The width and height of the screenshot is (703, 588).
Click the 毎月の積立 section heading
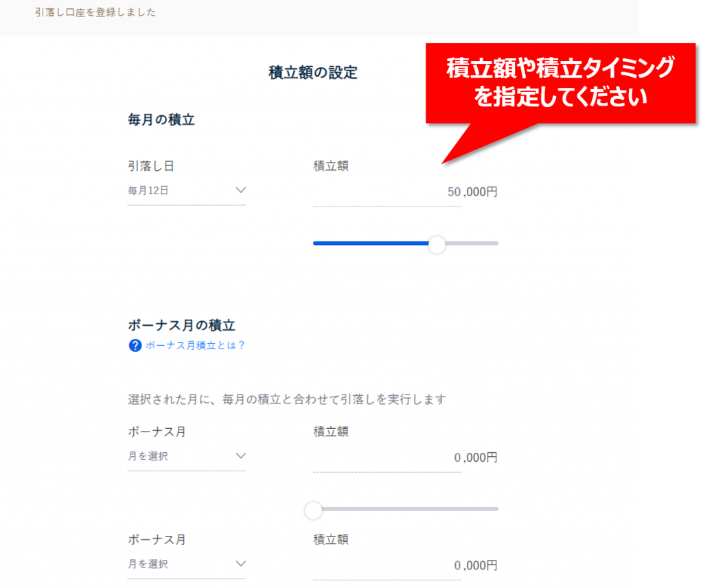coord(161,120)
